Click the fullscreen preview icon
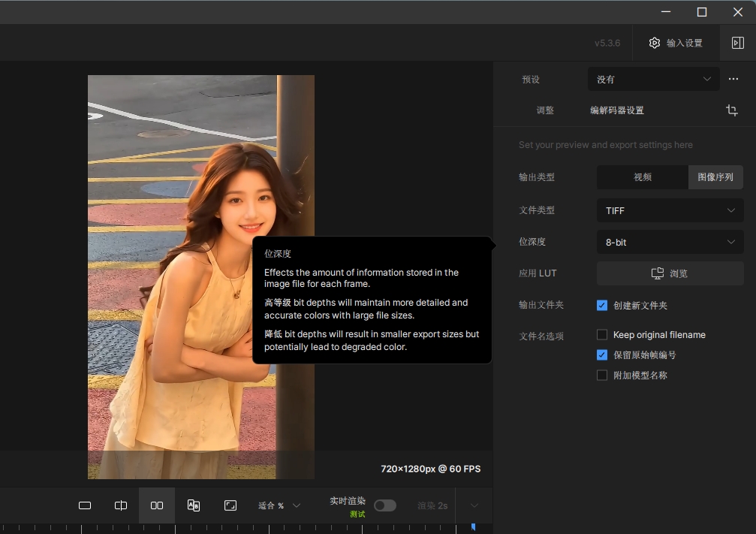 click(x=230, y=505)
